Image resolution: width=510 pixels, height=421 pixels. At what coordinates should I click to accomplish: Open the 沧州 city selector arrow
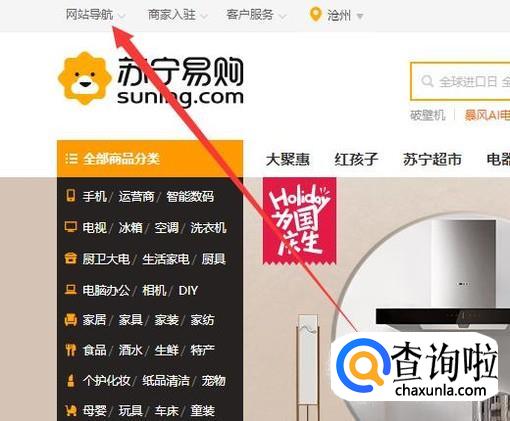point(360,16)
